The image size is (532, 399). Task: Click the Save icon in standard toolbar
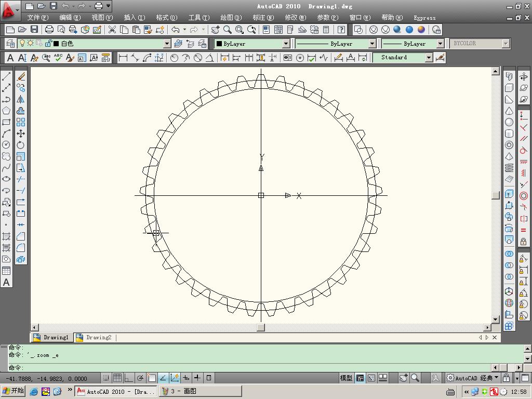[x=34, y=30]
